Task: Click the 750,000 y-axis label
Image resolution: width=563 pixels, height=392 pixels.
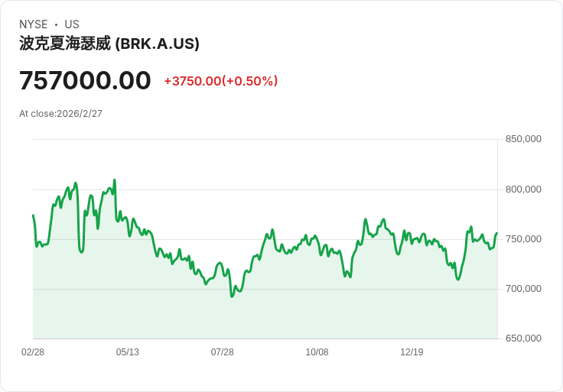Action: [523, 239]
